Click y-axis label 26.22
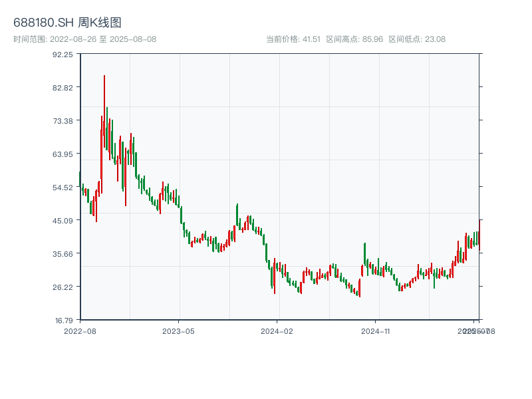 [x=63, y=287]
